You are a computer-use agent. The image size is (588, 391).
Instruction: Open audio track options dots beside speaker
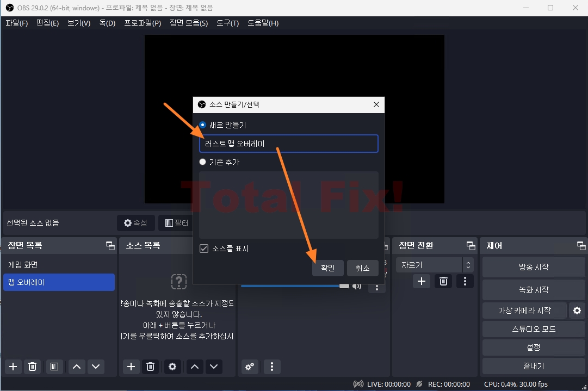click(377, 287)
